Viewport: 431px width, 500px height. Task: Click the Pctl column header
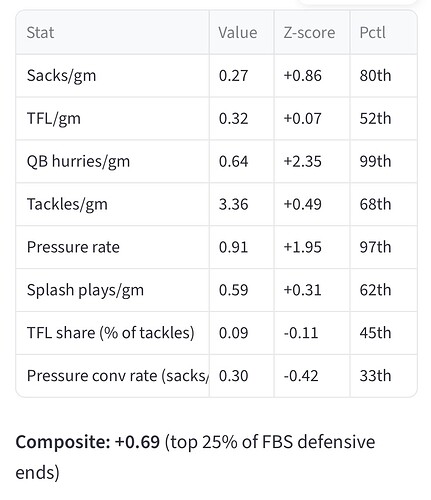click(383, 32)
